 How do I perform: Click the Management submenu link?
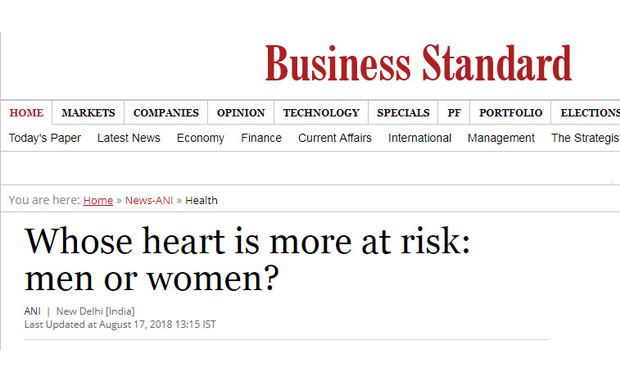[501, 138]
